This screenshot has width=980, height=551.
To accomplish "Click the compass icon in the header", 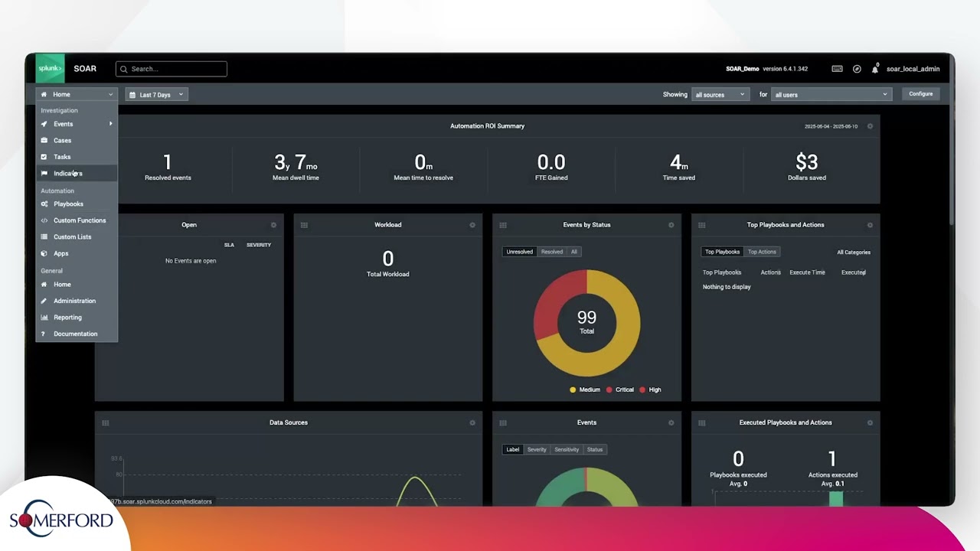I will tap(857, 69).
